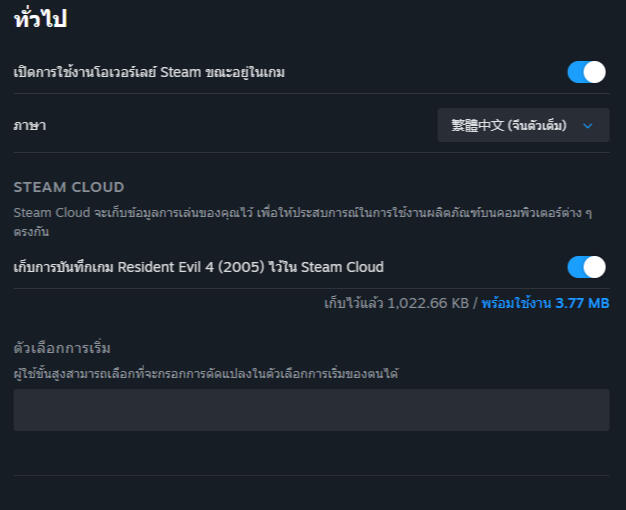Click the เก็บไว้แล้ว 1,022.66 KB storage text
The image size is (626, 510).
tap(396, 301)
